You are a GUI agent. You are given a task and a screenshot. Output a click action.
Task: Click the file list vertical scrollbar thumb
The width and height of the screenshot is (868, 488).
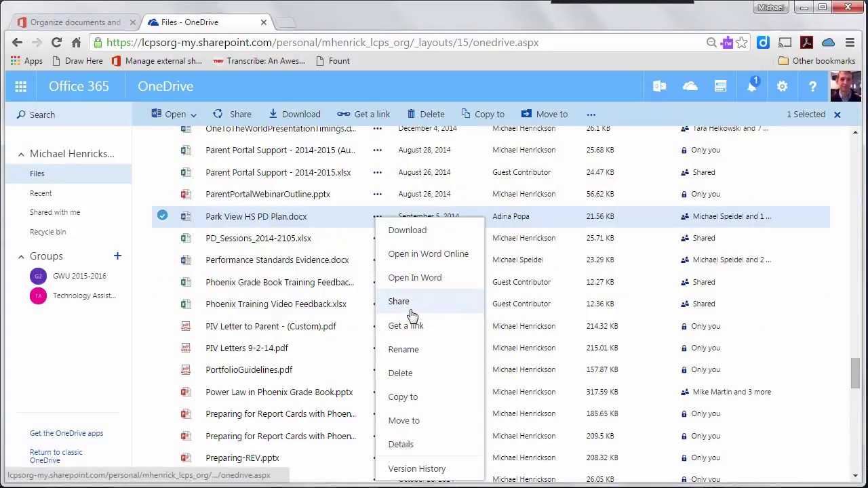854,374
